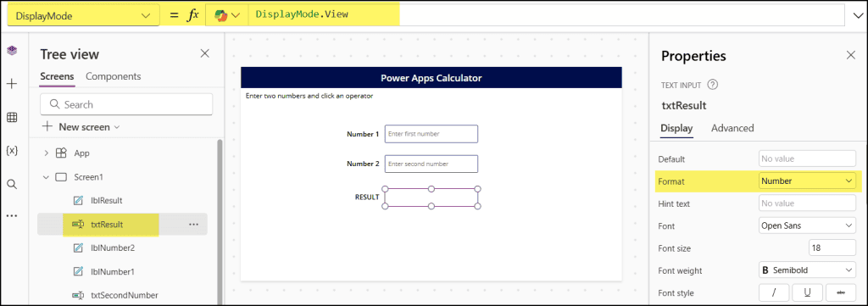Click the App grid icon in the tree

point(62,153)
